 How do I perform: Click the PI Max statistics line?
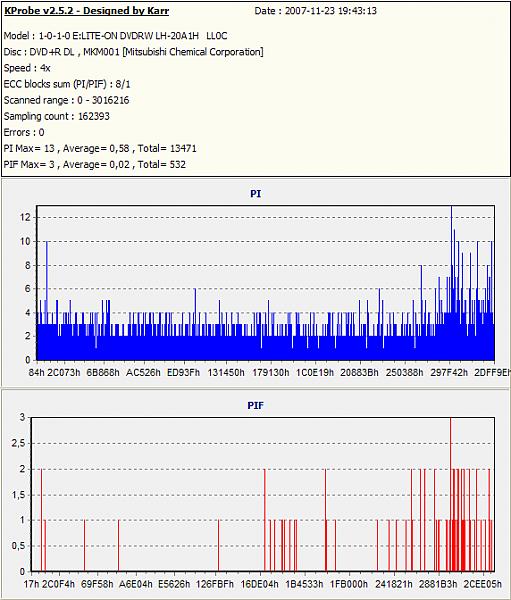100,148
